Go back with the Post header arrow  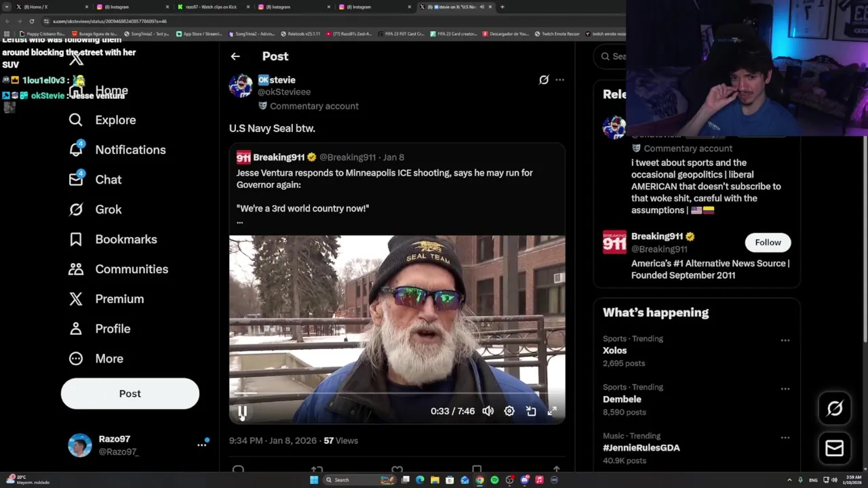pos(235,56)
